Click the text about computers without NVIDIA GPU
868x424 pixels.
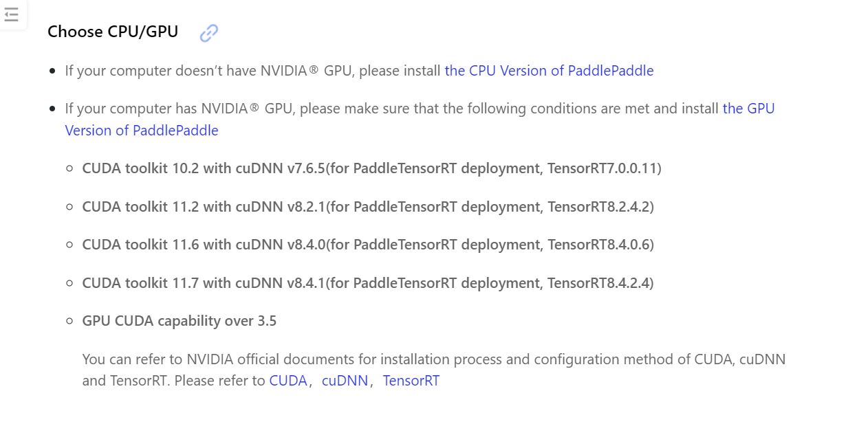[x=254, y=71]
